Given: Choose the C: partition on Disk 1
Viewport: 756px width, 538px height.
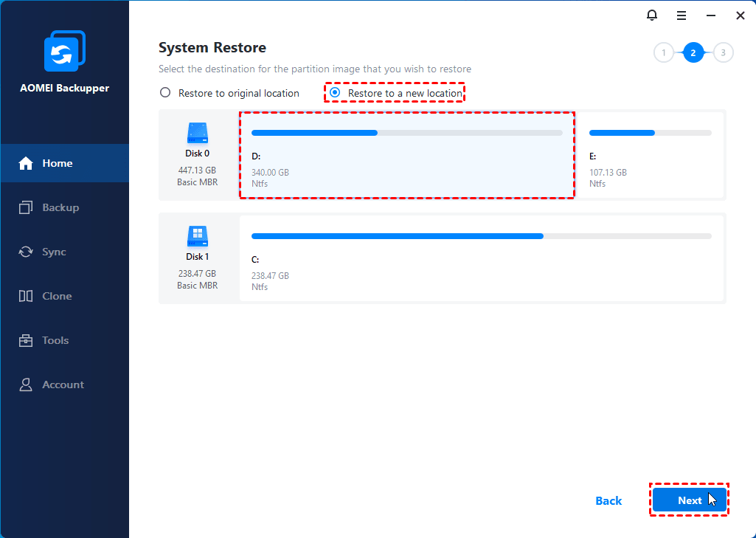Looking at the screenshot, I should (481, 258).
